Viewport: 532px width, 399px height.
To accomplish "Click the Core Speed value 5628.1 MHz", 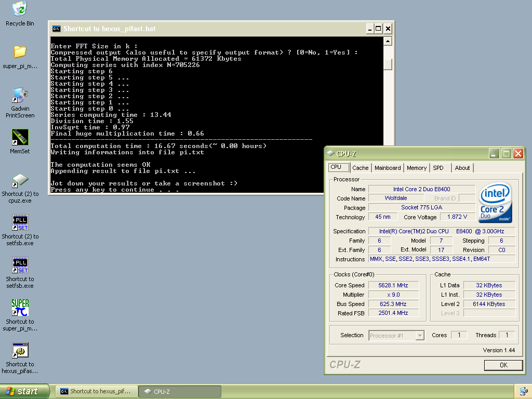I will pyautogui.click(x=393, y=285).
